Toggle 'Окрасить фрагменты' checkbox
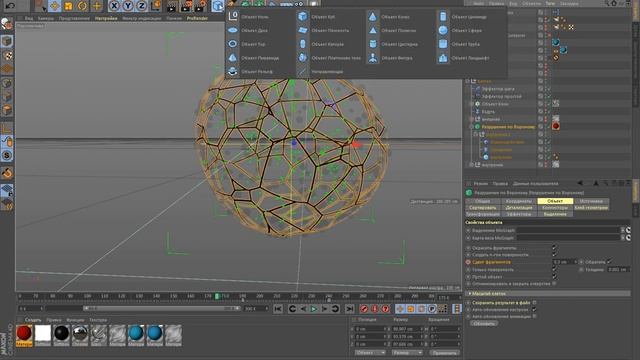 coord(554,247)
